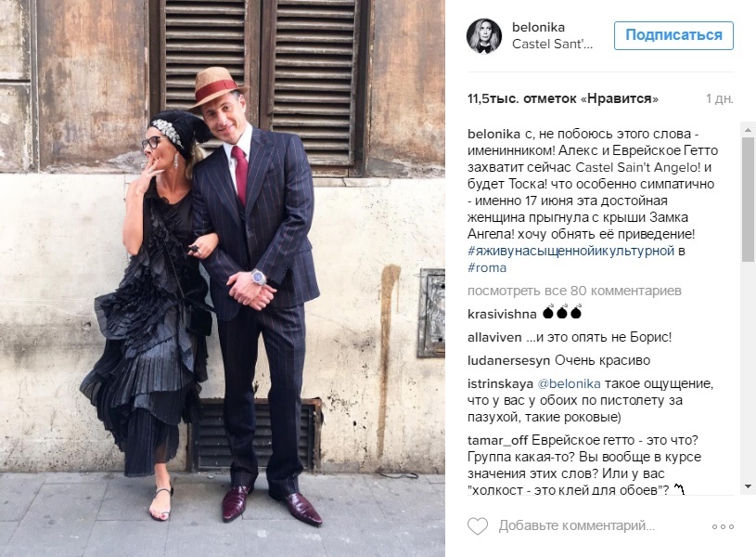Viewport: 756px width, 557px height.
Task: Expand посмотреть все 80 комментариев
Action: (x=574, y=291)
